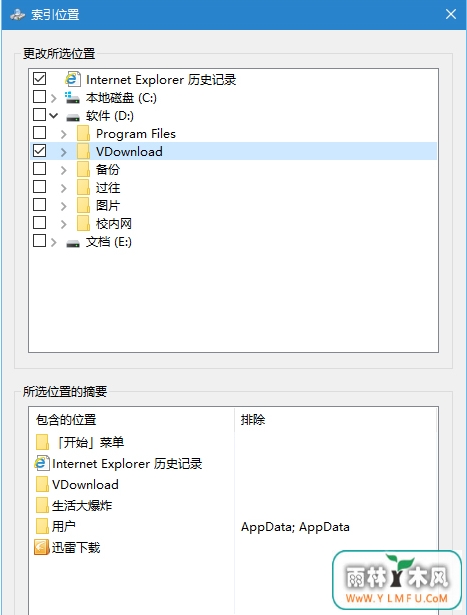Click the Internet Explorer history icon in tree

73,79
